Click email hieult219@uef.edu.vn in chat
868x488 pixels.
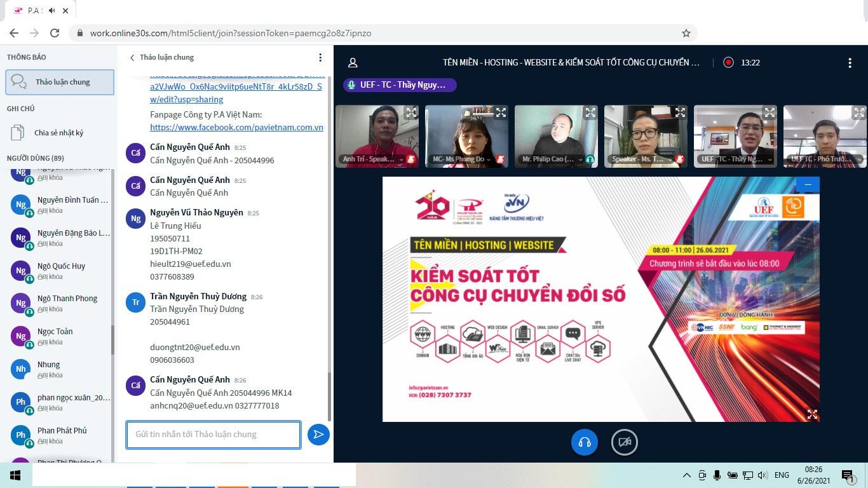(x=191, y=264)
